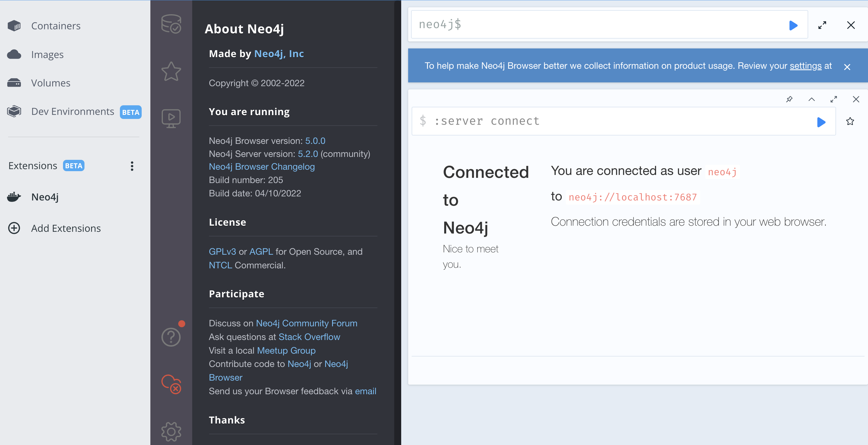868x445 pixels.
Task: Click the Containers icon
Action: coord(14,26)
